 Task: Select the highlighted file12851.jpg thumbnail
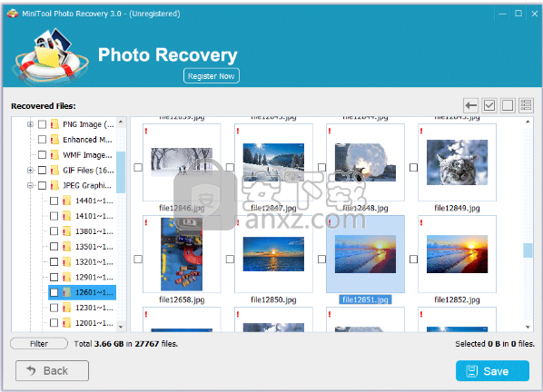365,254
